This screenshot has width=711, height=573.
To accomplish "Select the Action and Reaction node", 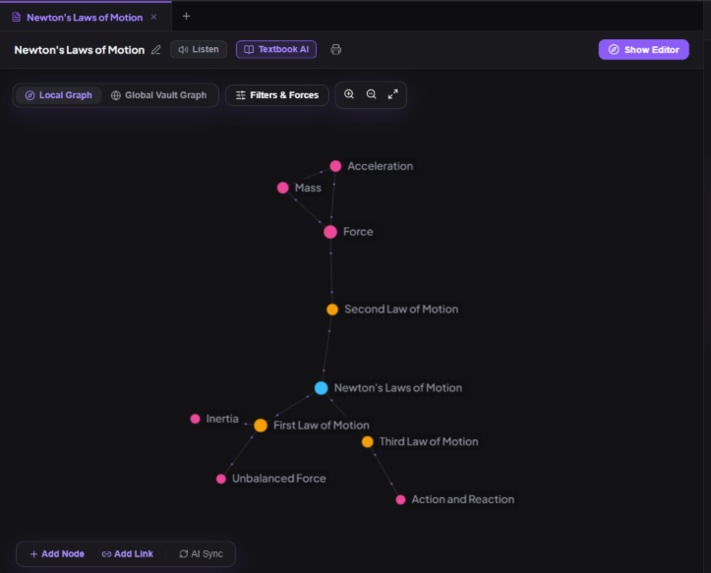I will (x=400, y=500).
